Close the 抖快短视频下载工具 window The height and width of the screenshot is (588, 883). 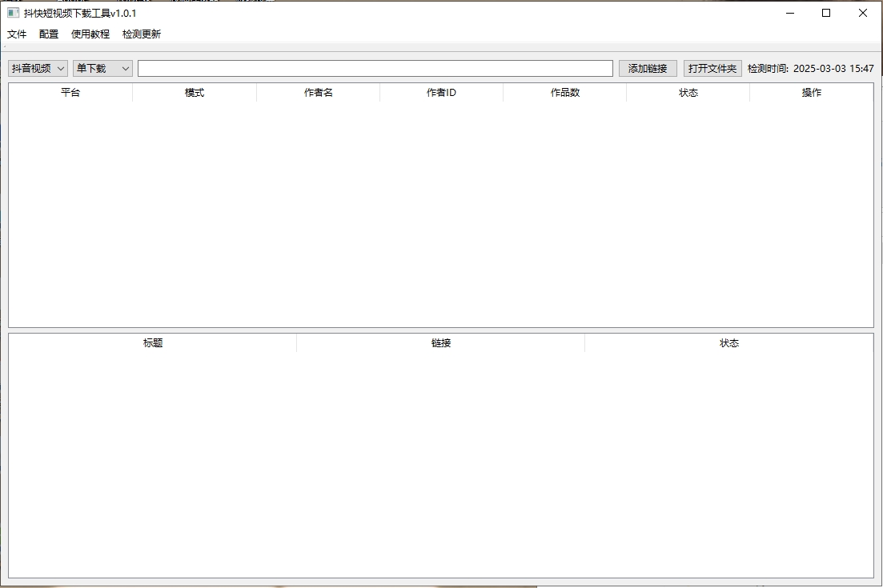pos(863,13)
